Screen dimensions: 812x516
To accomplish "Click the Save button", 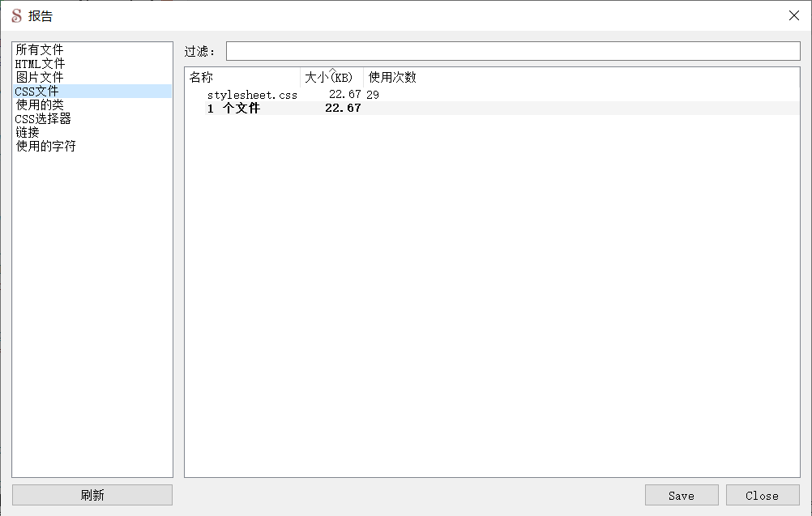I will (682, 495).
